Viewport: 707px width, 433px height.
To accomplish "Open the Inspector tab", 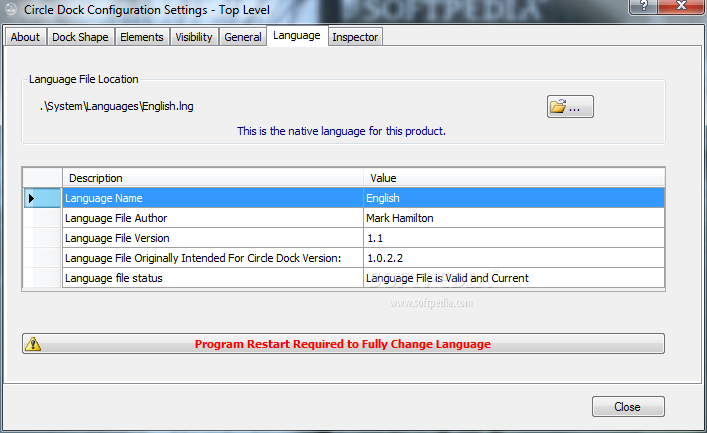I will (355, 37).
